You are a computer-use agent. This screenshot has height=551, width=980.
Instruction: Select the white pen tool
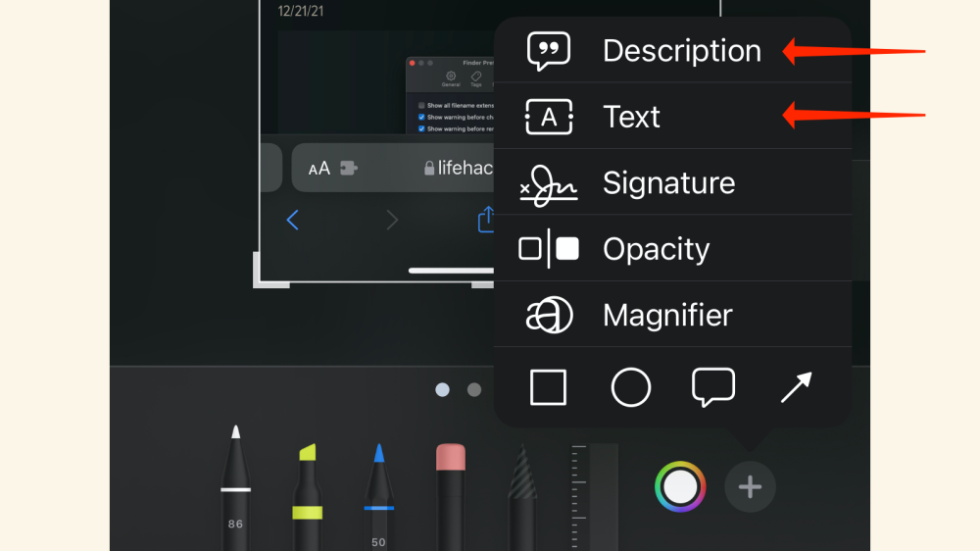pyautogui.click(x=235, y=487)
